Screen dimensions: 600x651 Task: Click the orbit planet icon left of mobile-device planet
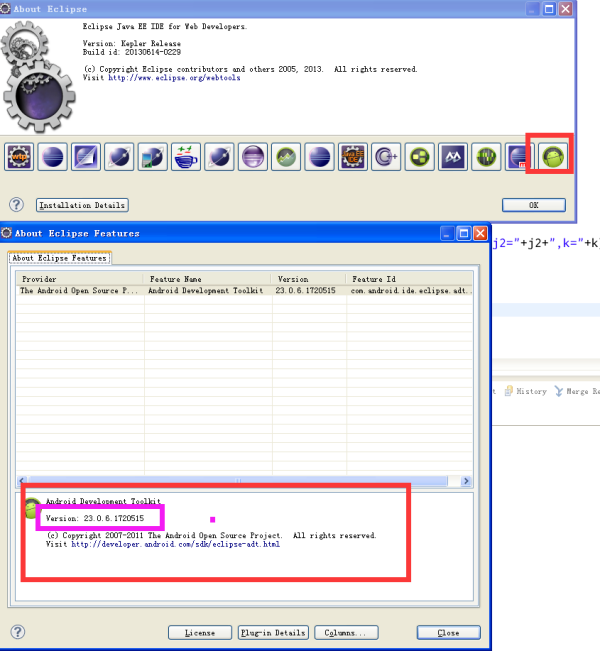click(119, 157)
